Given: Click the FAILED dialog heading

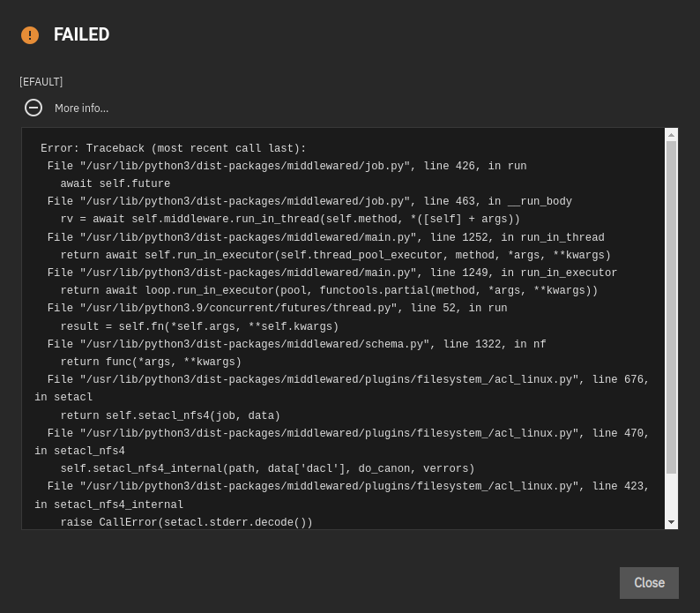Looking at the screenshot, I should click(81, 35).
